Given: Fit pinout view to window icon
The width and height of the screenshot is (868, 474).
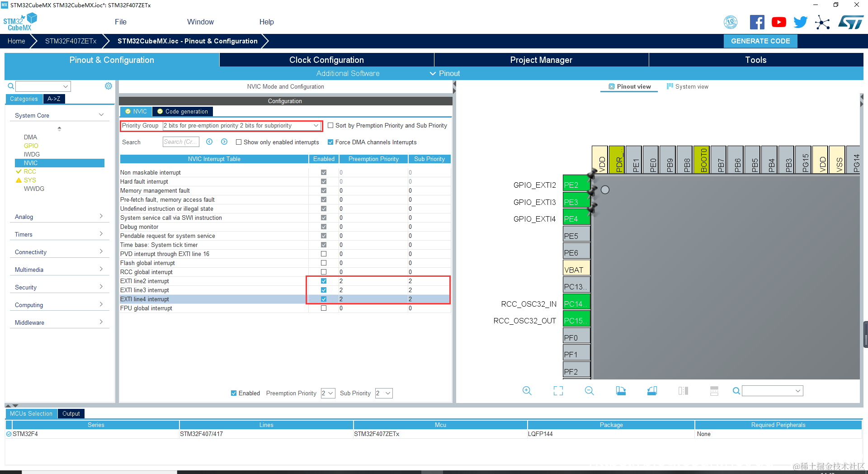Looking at the screenshot, I should tap(558, 391).
